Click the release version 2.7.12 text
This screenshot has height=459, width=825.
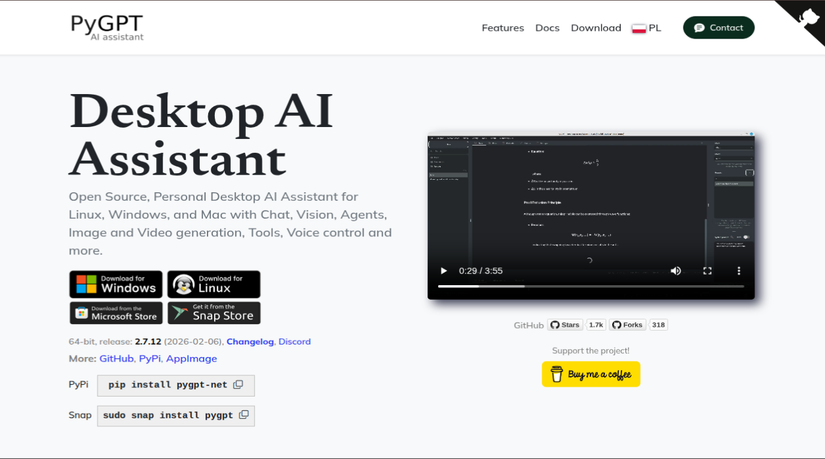tap(148, 342)
